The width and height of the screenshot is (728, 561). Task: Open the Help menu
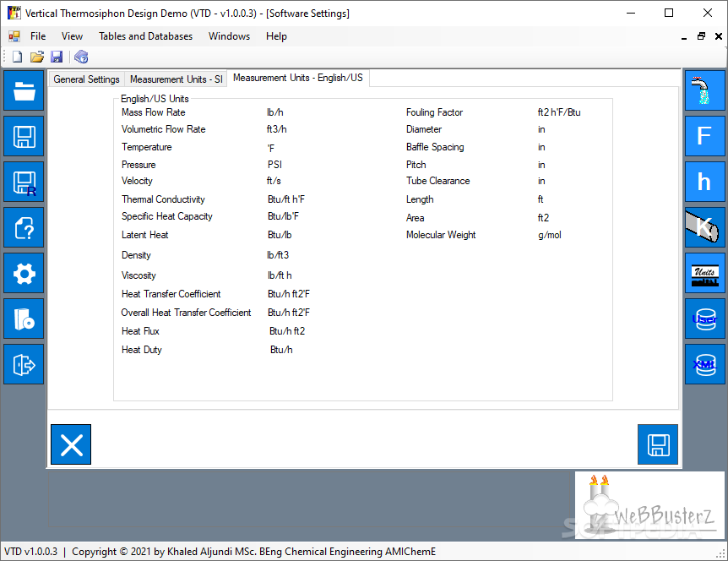click(276, 36)
